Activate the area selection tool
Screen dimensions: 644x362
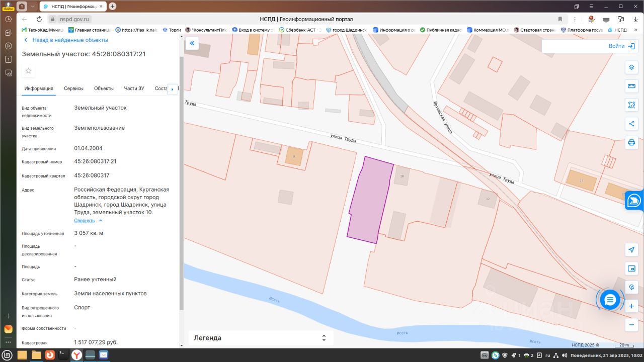[631, 105]
